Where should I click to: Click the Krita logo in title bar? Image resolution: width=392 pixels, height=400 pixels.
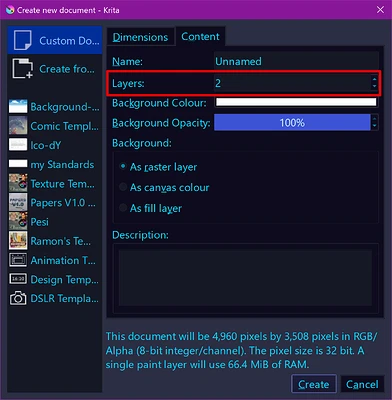(10, 10)
